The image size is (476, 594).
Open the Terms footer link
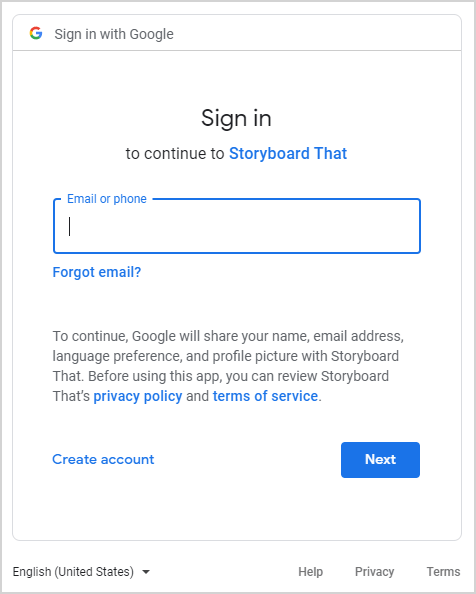click(443, 572)
